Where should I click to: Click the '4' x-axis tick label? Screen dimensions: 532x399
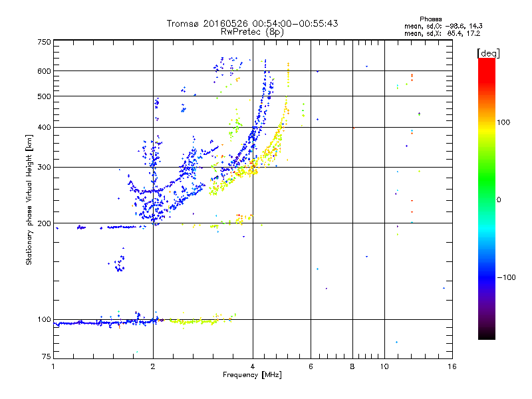(253, 366)
